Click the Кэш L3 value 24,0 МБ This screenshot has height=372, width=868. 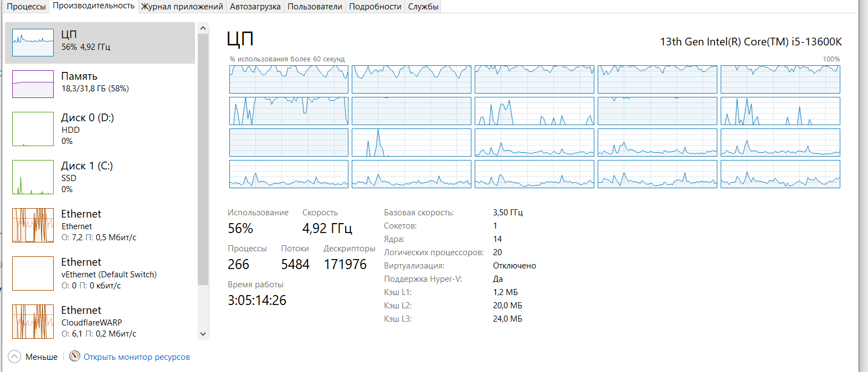pyautogui.click(x=507, y=319)
